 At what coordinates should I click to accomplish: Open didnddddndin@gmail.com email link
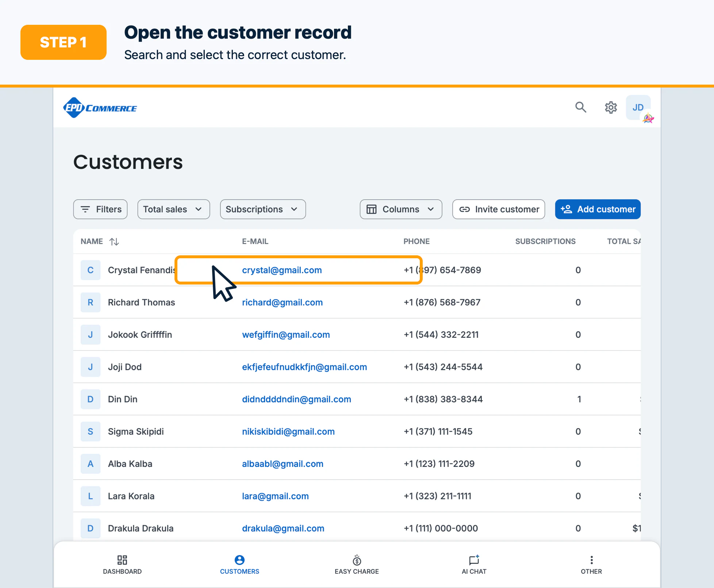pyautogui.click(x=296, y=399)
